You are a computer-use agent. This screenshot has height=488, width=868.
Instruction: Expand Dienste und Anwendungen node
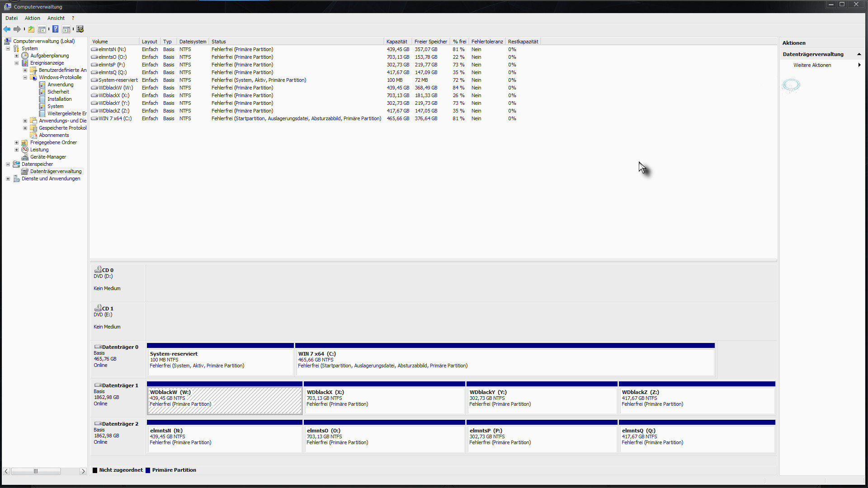tap(8, 178)
